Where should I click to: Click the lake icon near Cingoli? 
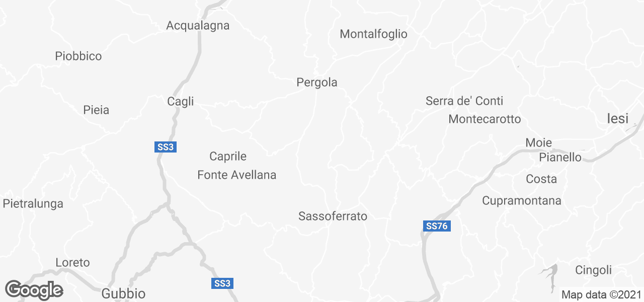pyautogui.click(x=550, y=272)
